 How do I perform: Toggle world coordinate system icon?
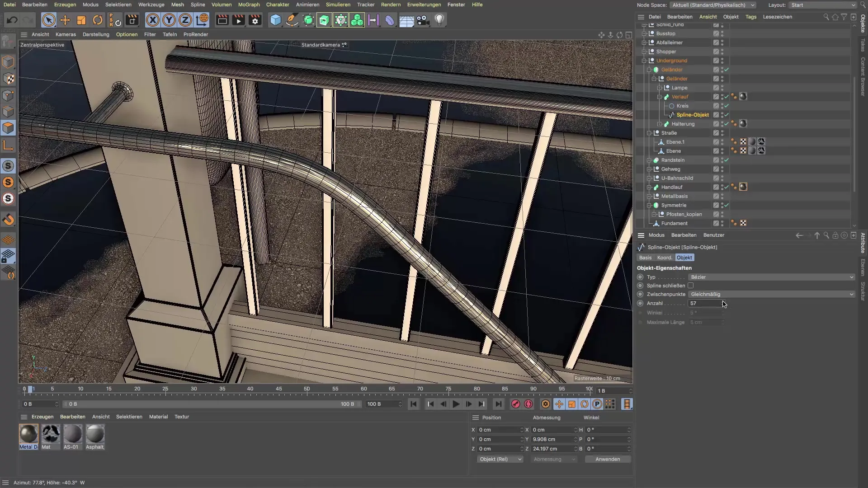tap(202, 20)
